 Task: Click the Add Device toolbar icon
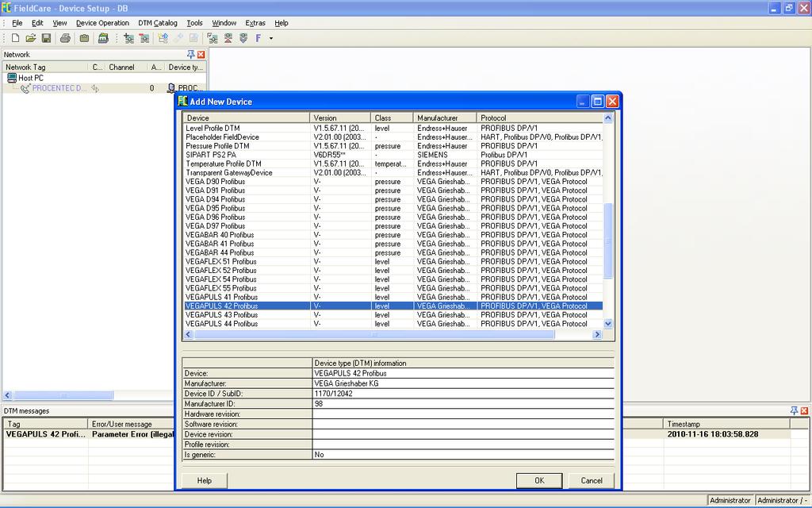coord(128,38)
